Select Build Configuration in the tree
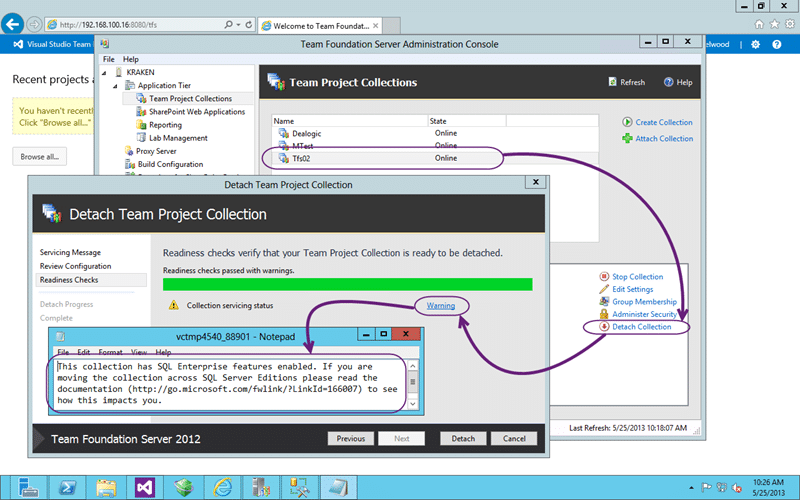Image resolution: width=800 pixels, height=500 pixels. [170, 164]
